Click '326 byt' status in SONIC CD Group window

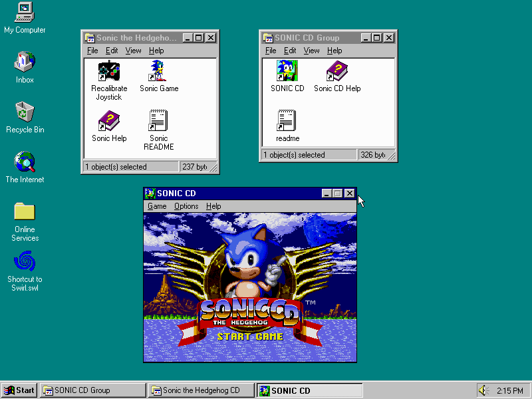373,155
